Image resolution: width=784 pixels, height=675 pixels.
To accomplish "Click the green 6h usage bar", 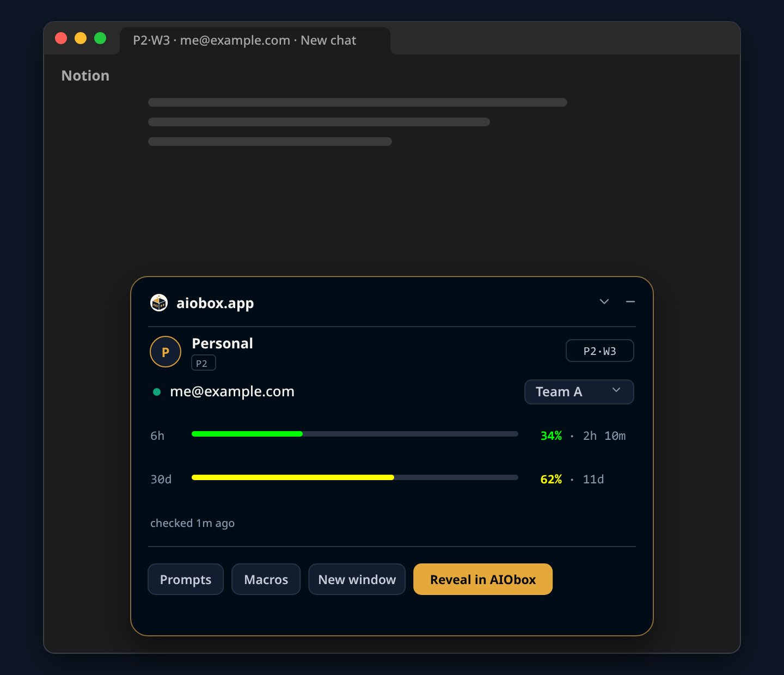I will 247,434.
